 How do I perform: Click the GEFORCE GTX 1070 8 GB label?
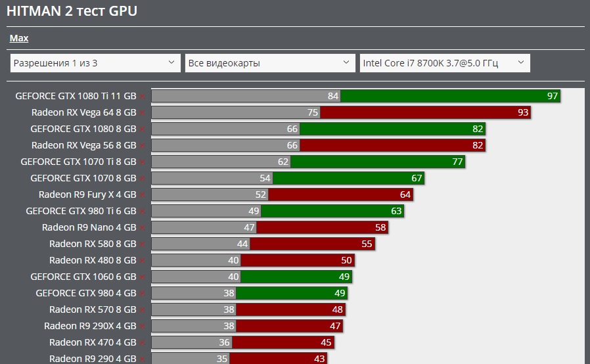83,178
